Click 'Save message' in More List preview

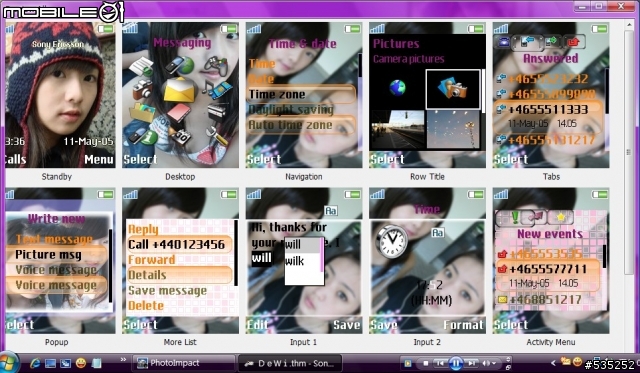pyautogui.click(x=168, y=291)
